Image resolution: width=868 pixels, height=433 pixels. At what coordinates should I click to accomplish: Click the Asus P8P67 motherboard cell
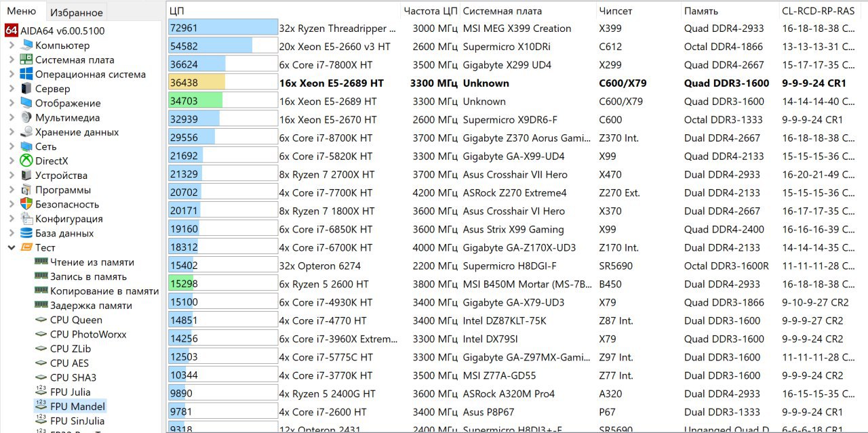pyautogui.click(x=489, y=412)
